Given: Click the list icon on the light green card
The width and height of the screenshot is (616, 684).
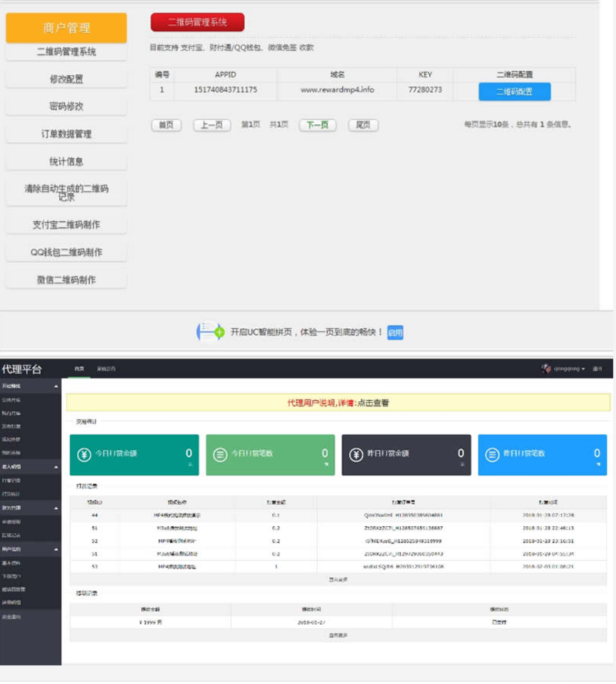Looking at the screenshot, I should pyautogui.click(x=220, y=455).
